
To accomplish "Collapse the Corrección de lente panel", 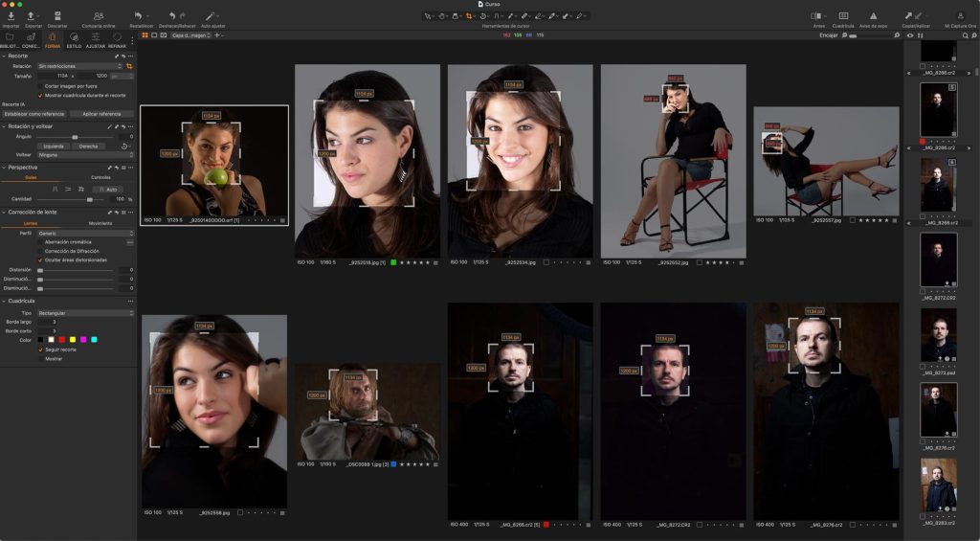I will coord(5,212).
